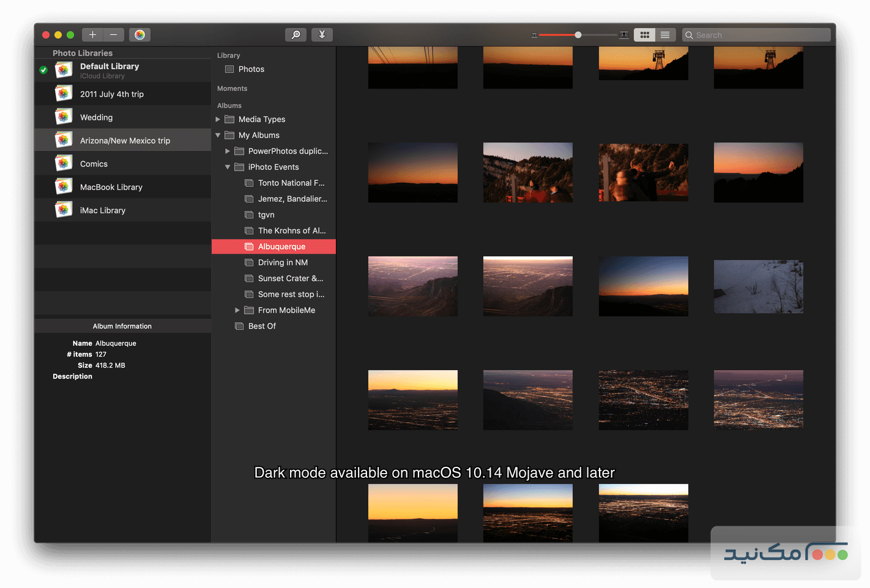Image resolution: width=870 pixels, height=588 pixels.
Task: Select the iMac Library entry
Action: click(x=103, y=210)
